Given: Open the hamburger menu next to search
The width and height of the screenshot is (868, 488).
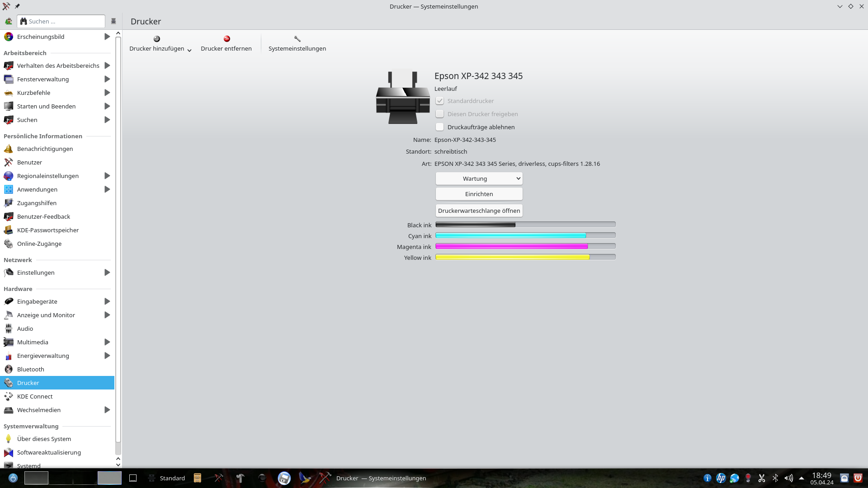Looking at the screenshot, I should pyautogui.click(x=113, y=21).
